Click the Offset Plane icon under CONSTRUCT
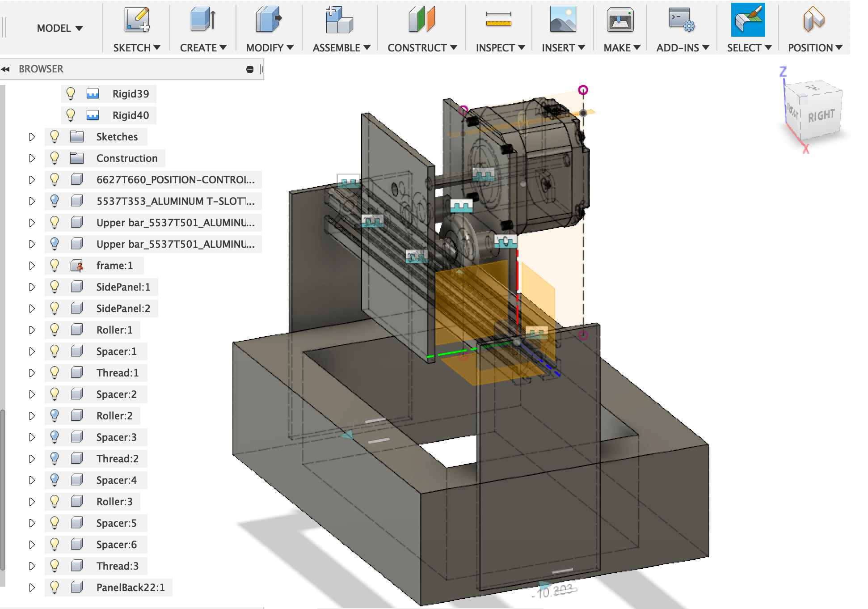868x609 pixels. point(421,20)
